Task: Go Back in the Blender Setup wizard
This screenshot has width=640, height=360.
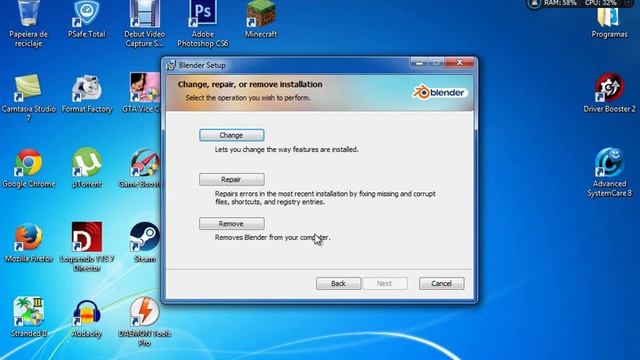Action: click(x=338, y=283)
